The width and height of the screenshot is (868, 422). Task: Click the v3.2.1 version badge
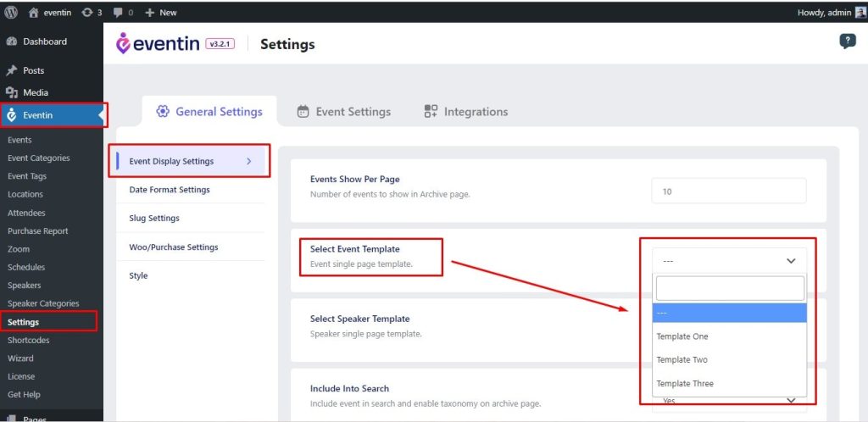[220, 44]
